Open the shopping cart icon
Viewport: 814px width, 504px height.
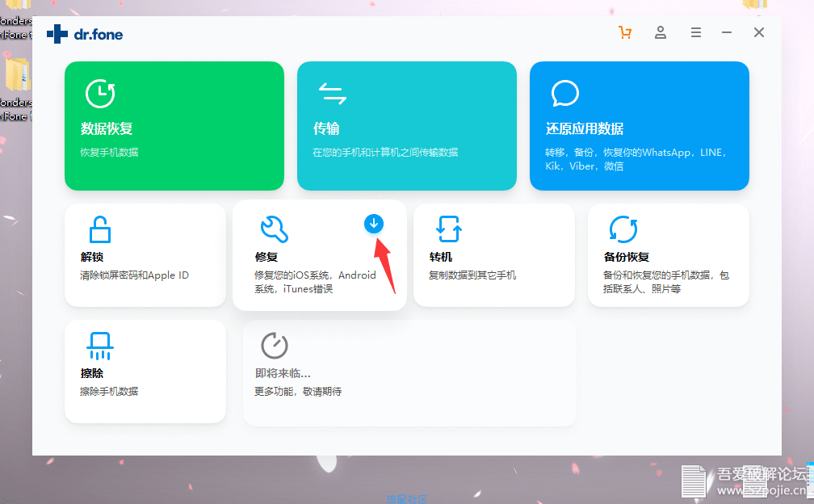tap(625, 32)
